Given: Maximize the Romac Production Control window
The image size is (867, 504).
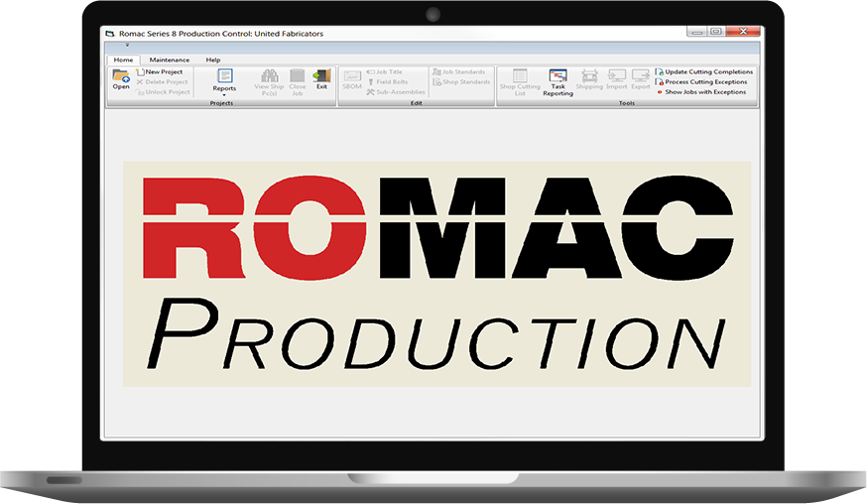Looking at the screenshot, I should pyautogui.click(x=716, y=32).
